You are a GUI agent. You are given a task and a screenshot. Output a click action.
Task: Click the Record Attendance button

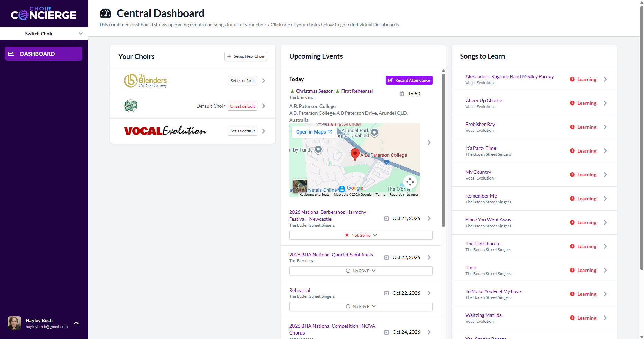click(409, 80)
